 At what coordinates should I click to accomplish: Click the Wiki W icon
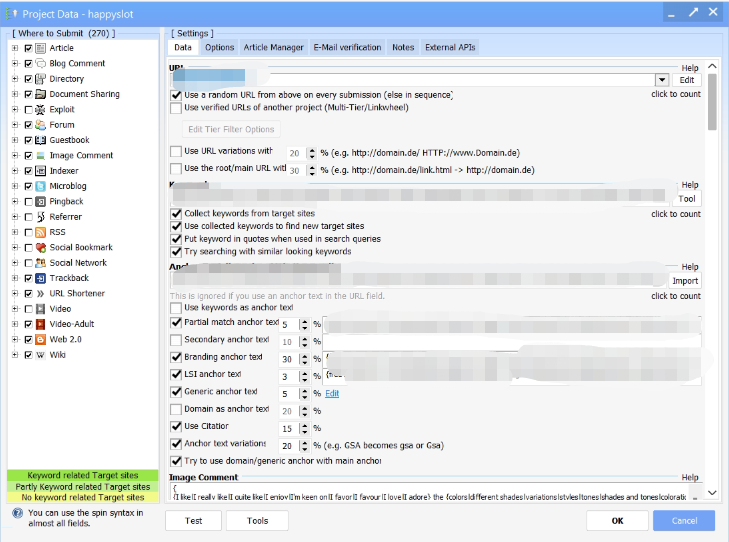pos(41,355)
